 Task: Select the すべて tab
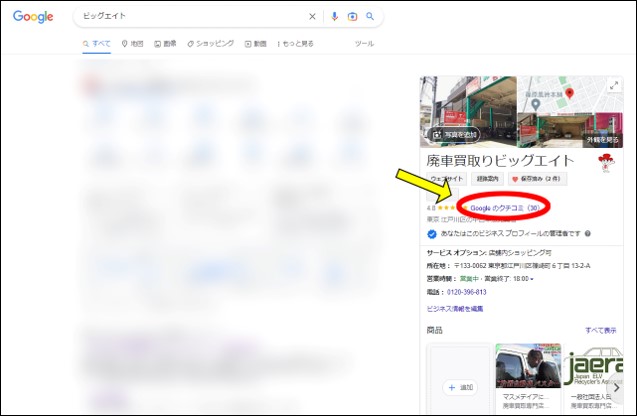click(x=97, y=43)
